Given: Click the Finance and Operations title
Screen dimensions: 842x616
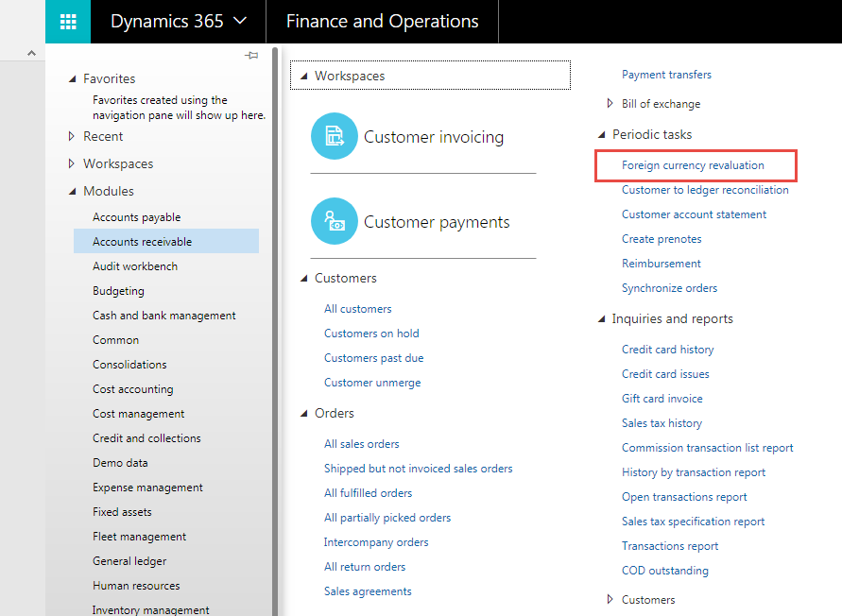Looking at the screenshot, I should [382, 22].
